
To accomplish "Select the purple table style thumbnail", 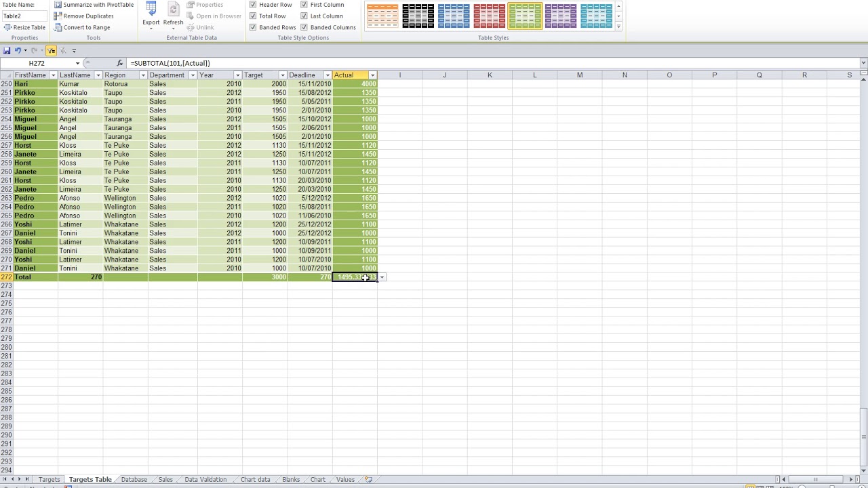I will point(561,16).
